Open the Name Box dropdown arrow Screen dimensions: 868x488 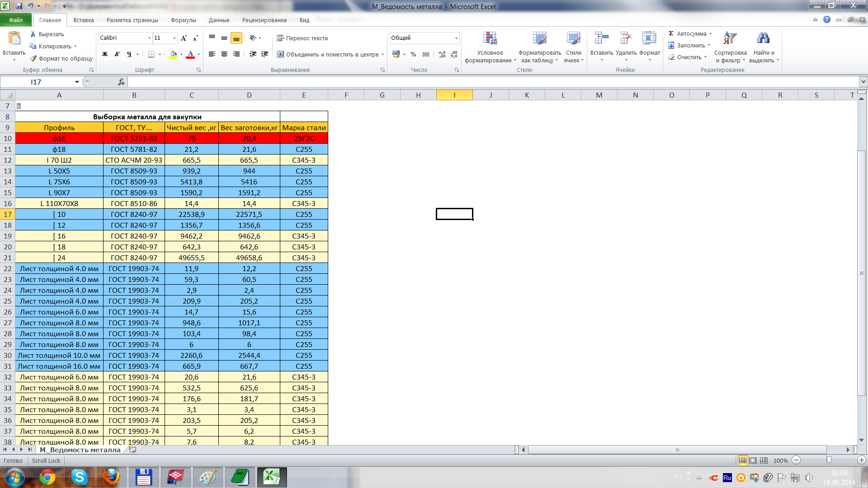(77, 82)
